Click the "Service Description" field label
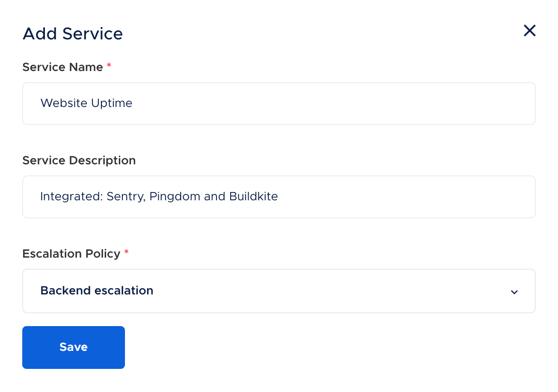558x392 pixels. click(x=79, y=160)
